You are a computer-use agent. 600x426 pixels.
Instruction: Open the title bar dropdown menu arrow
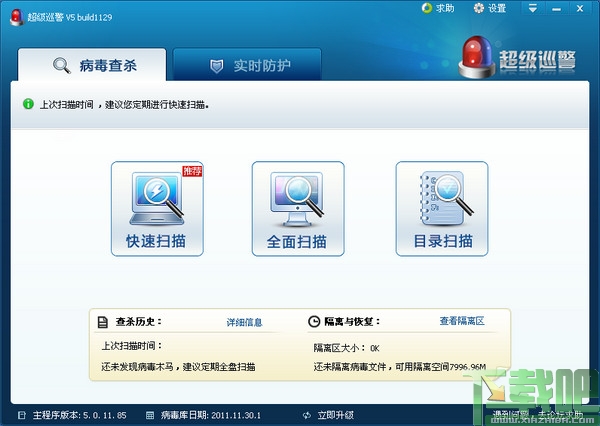tap(533, 8)
